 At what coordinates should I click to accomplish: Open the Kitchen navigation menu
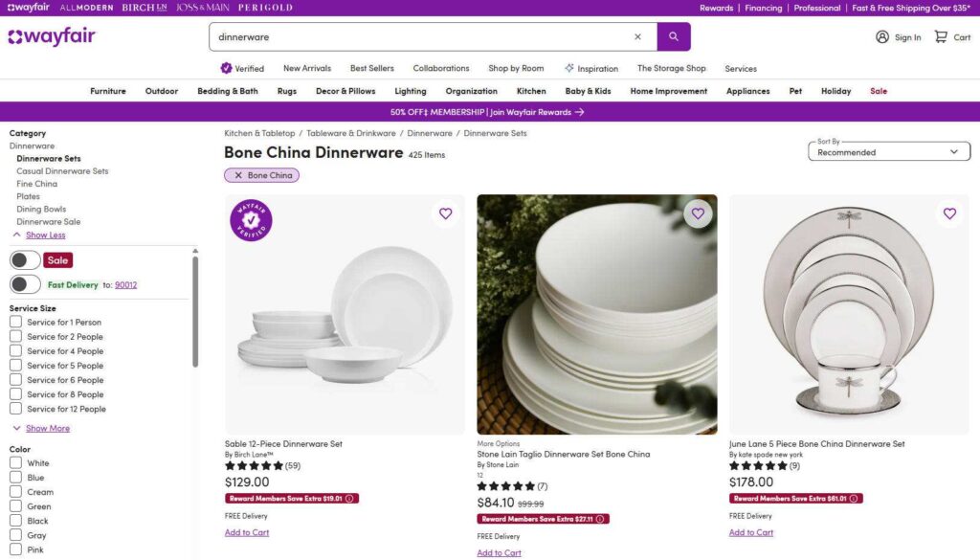coord(531,91)
